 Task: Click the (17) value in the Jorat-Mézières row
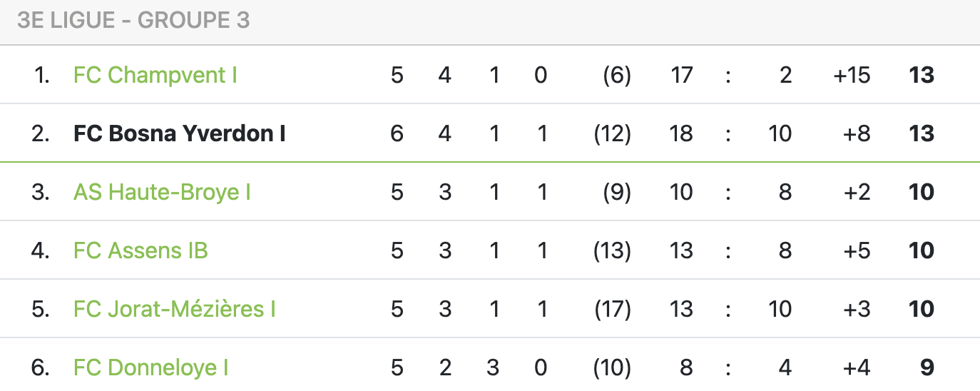coord(612,309)
